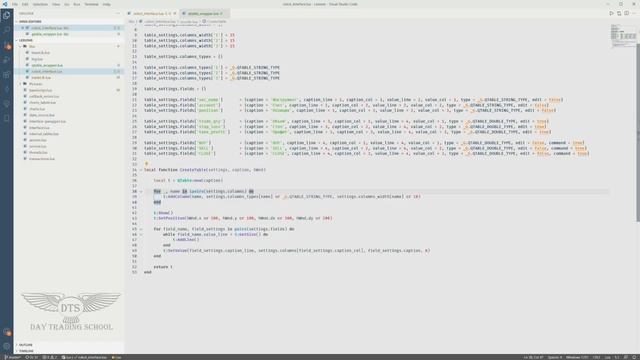
Task: Click the lightbulb code action icon
Action: pyautogui.click(x=146, y=164)
